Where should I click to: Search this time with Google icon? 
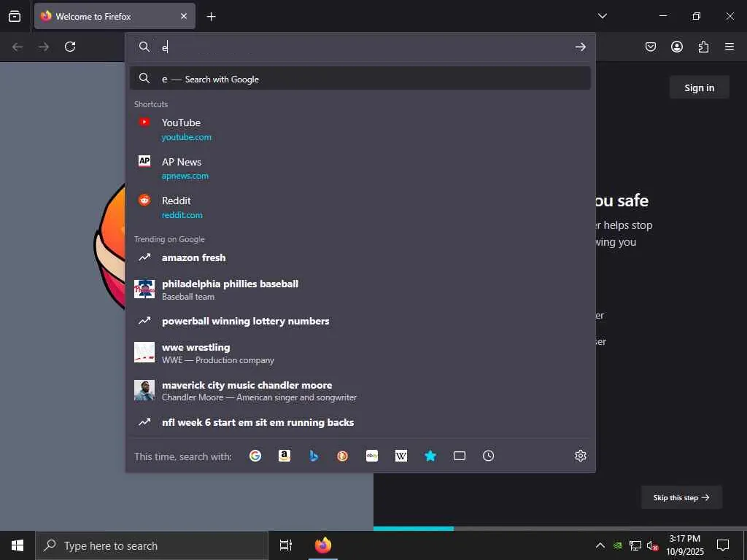pos(255,456)
